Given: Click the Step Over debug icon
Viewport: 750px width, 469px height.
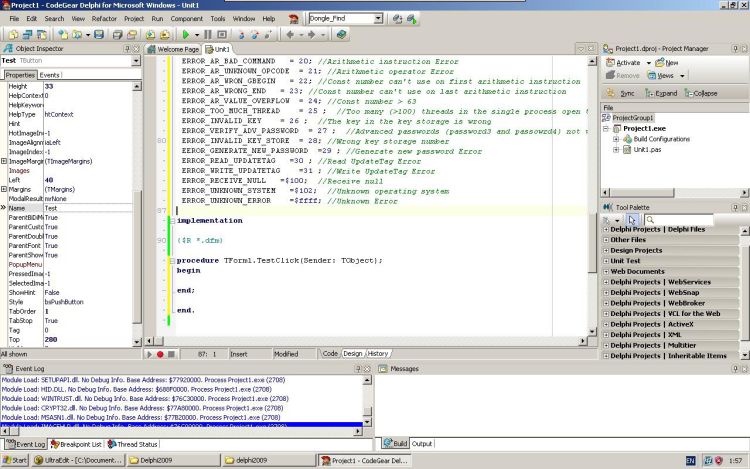Looking at the screenshot, I should 254,34.
